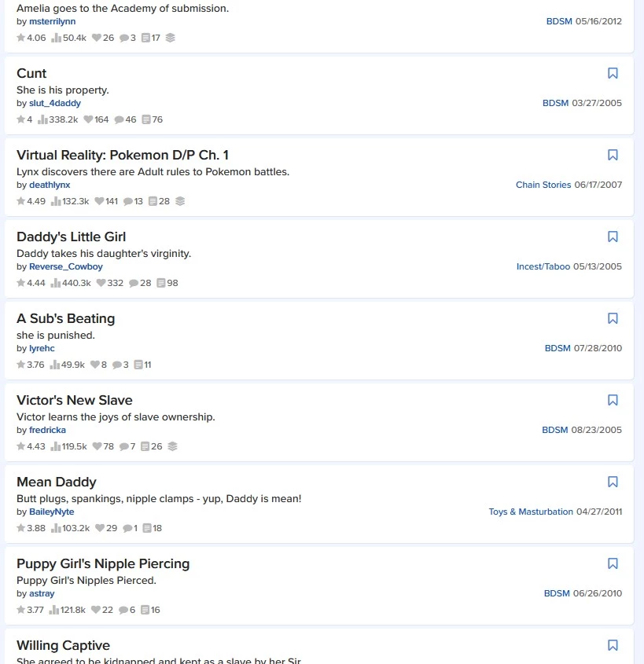Open the Mean Daddy story title
This screenshot has width=644, height=664.
(57, 482)
